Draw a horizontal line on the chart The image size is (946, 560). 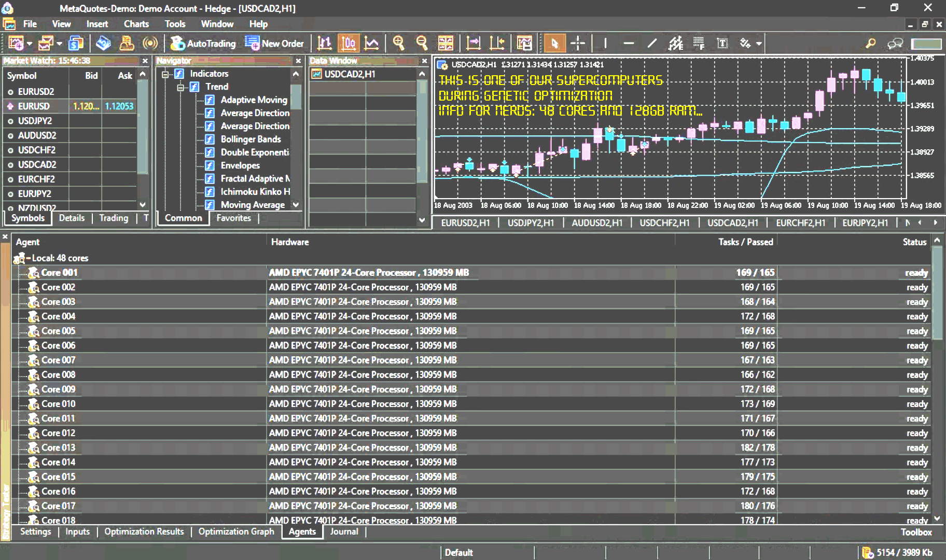coord(629,44)
